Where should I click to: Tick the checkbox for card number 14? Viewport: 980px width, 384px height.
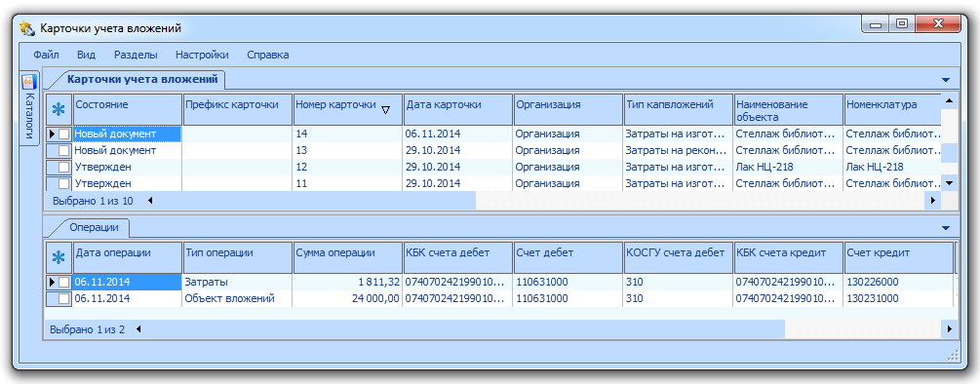pyautogui.click(x=64, y=134)
